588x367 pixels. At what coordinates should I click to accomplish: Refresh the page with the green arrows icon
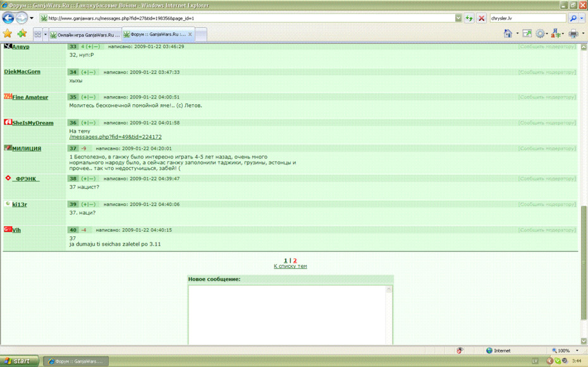click(x=469, y=18)
